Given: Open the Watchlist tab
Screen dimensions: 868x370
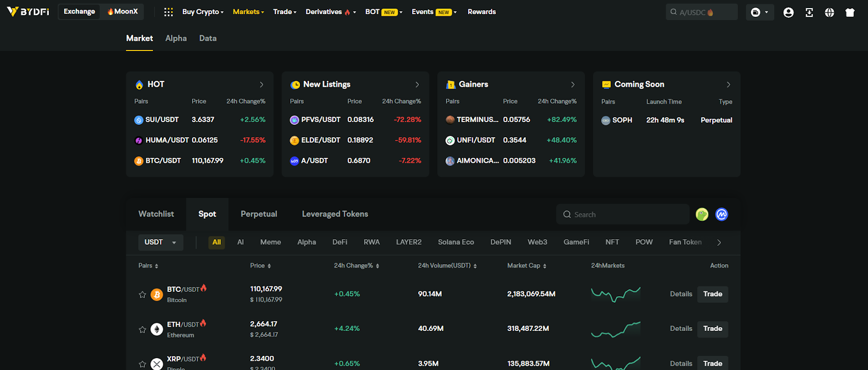Looking at the screenshot, I should pos(156,214).
